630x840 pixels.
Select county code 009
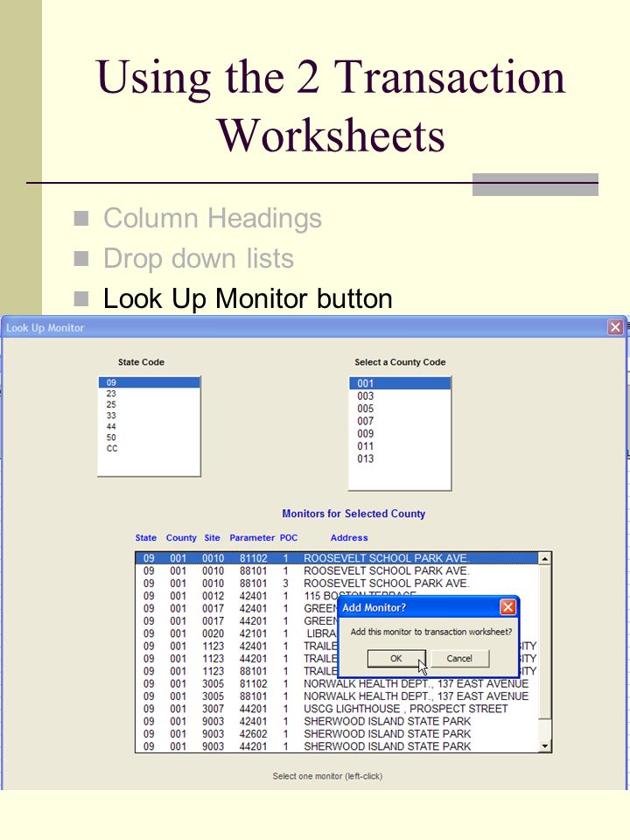400,433
